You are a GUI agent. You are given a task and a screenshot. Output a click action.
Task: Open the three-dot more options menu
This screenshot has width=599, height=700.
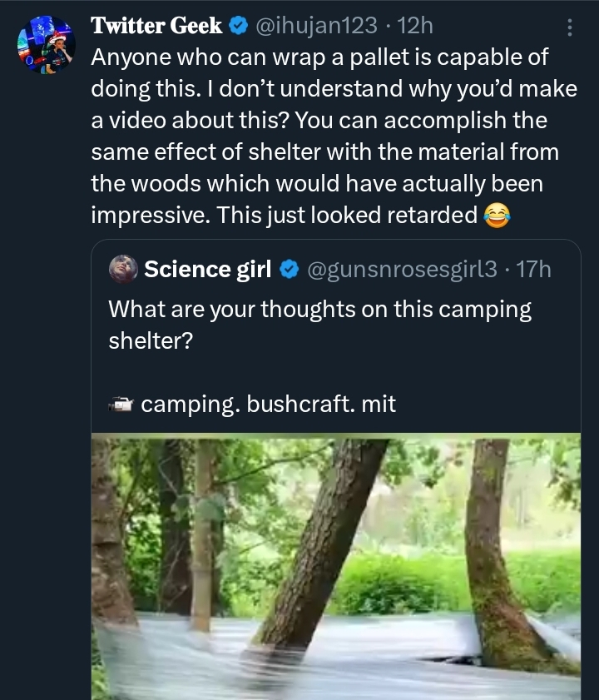(x=570, y=28)
